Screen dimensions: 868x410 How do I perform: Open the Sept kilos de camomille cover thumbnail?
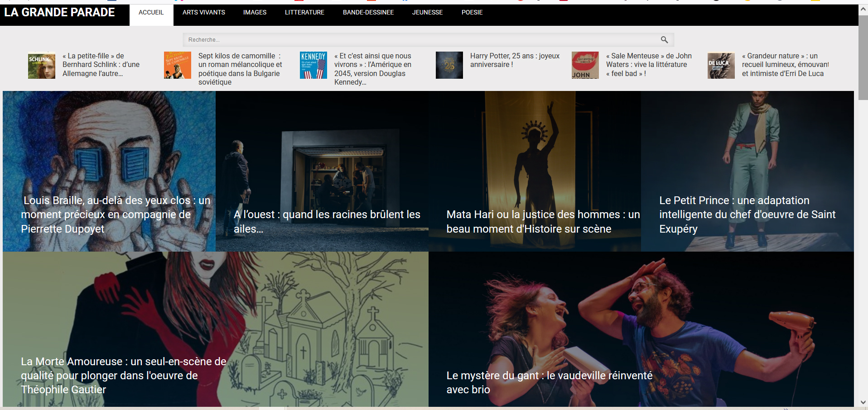(x=177, y=65)
